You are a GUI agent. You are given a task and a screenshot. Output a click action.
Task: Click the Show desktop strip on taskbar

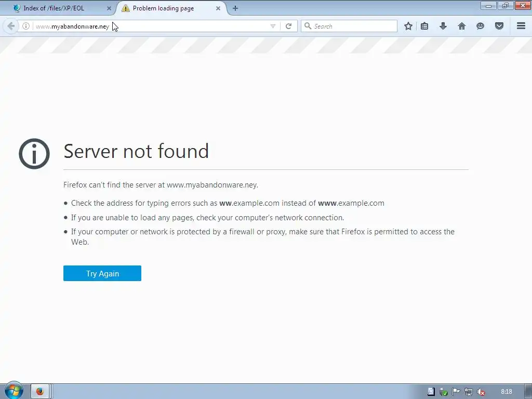(528, 392)
